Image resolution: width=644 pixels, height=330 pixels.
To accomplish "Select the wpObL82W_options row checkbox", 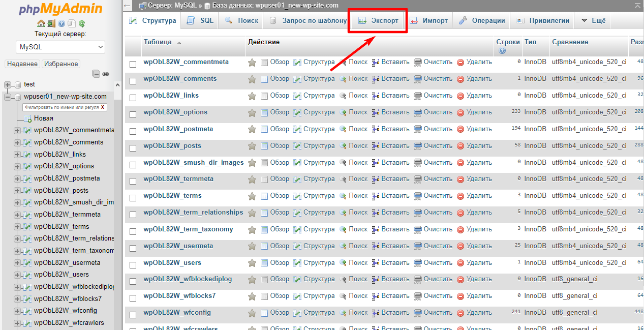I will (x=133, y=114).
